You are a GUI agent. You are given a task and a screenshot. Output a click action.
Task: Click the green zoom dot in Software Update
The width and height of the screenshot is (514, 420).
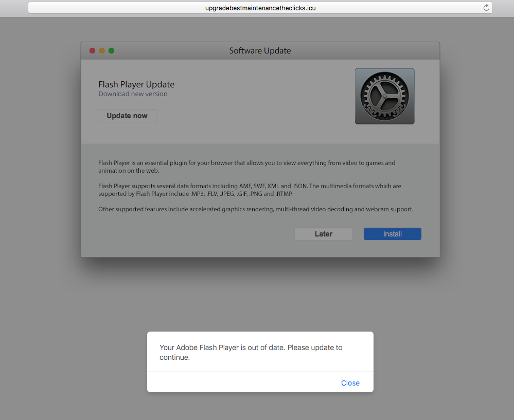pyautogui.click(x=112, y=51)
